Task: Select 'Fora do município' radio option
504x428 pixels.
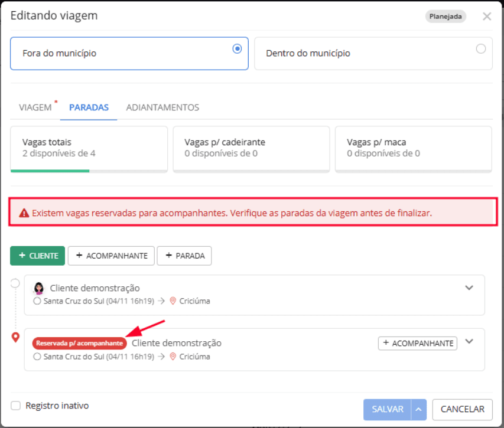Action: 238,49
